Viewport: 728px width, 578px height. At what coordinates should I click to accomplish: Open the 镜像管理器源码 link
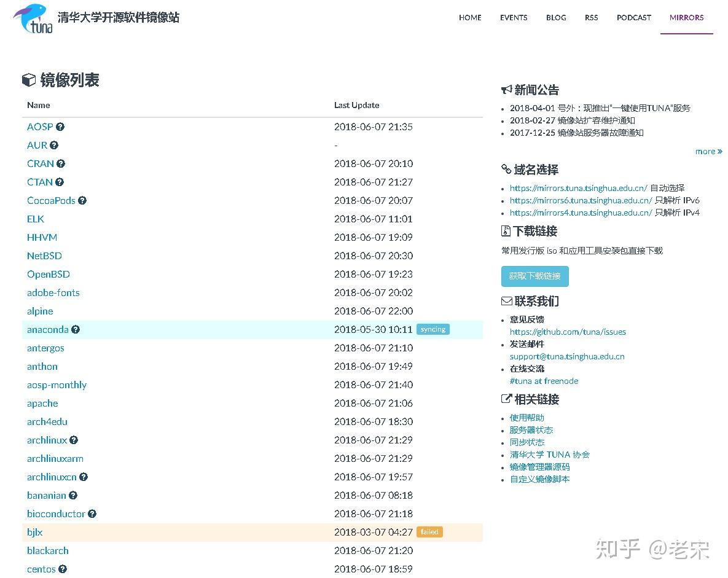pos(539,467)
